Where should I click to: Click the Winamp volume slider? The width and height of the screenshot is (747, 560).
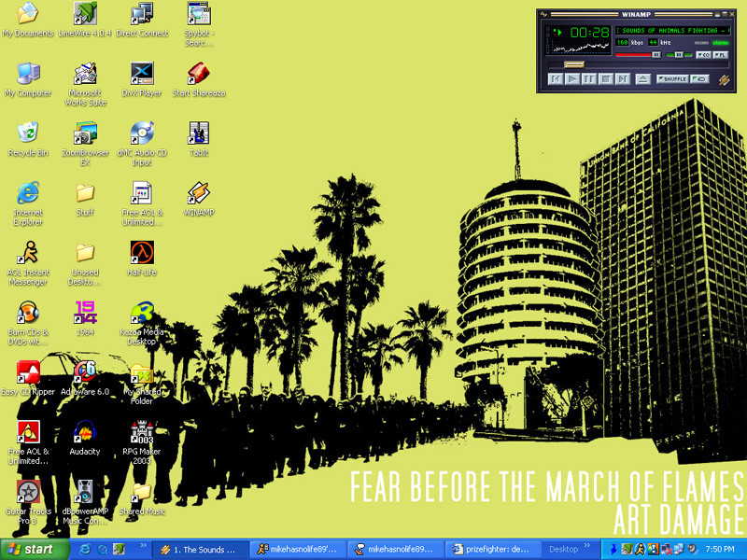[639, 55]
